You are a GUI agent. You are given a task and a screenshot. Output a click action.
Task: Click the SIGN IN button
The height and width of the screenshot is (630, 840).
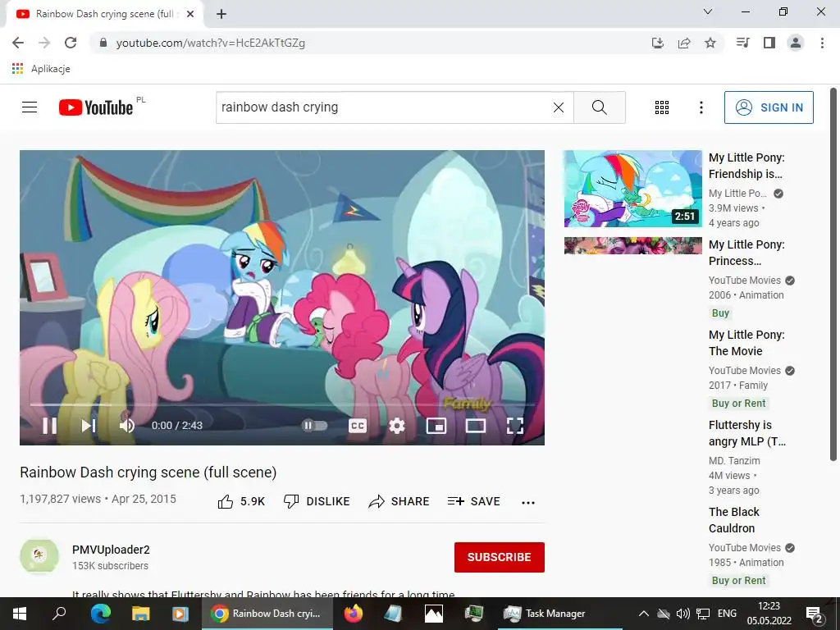(769, 107)
